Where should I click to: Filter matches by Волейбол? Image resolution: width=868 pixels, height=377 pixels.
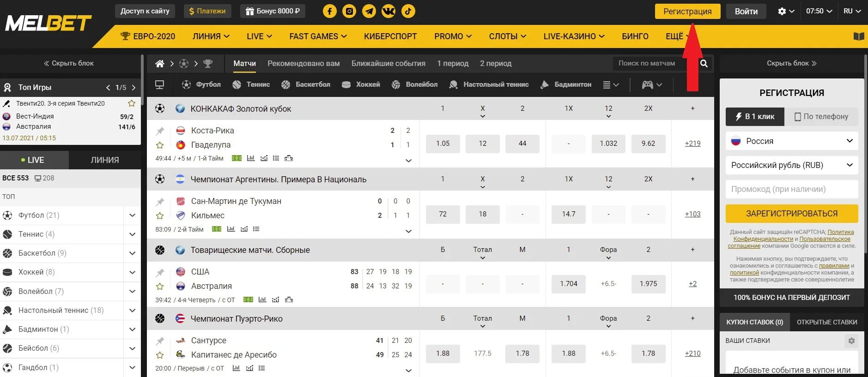[414, 84]
